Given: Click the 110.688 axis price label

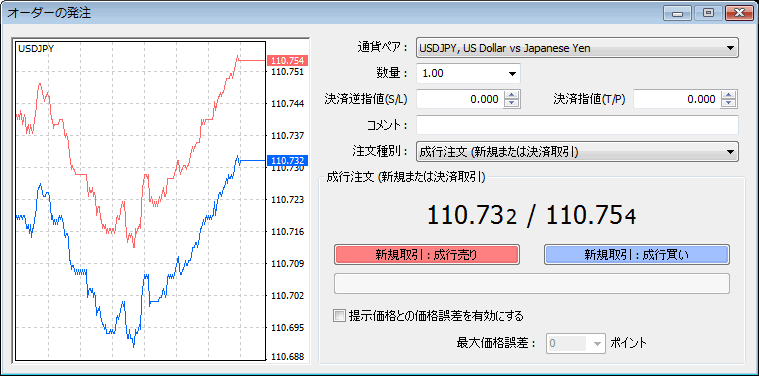Looking at the screenshot, I should [288, 357].
